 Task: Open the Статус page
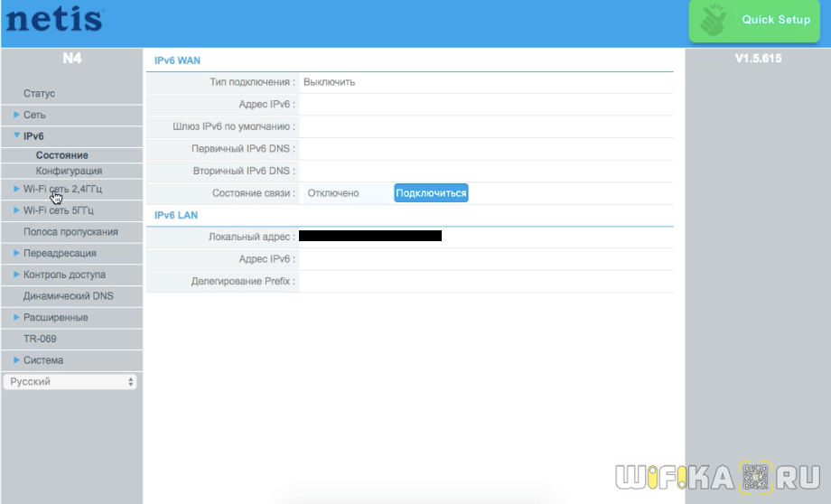point(39,94)
